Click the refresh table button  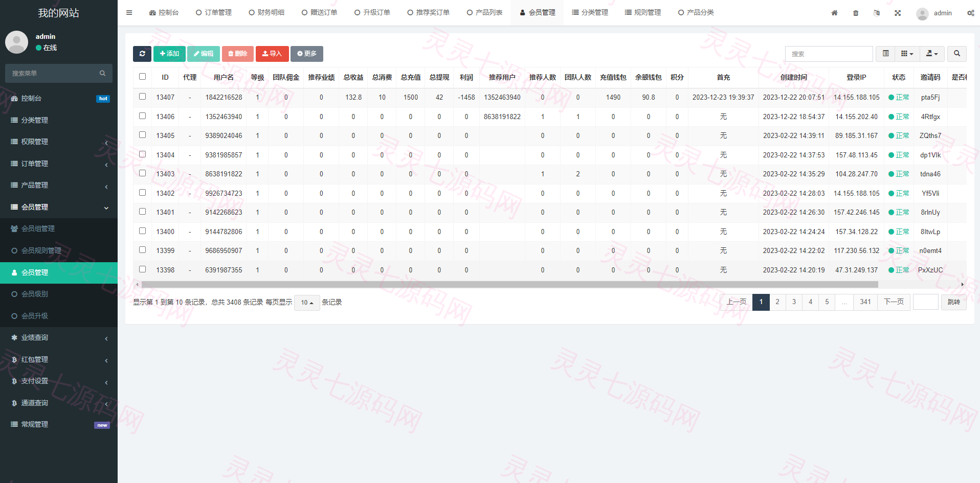142,54
